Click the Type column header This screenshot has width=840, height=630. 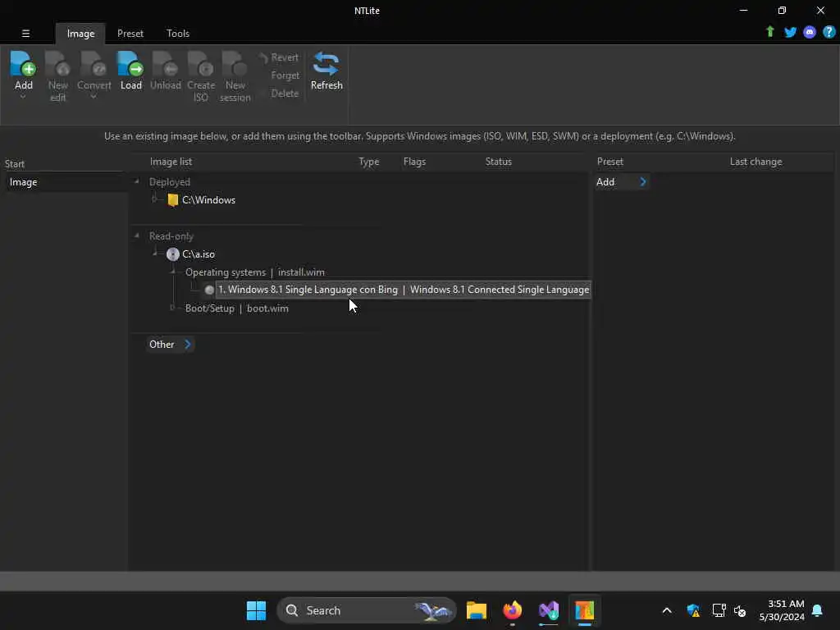coord(368,162)
